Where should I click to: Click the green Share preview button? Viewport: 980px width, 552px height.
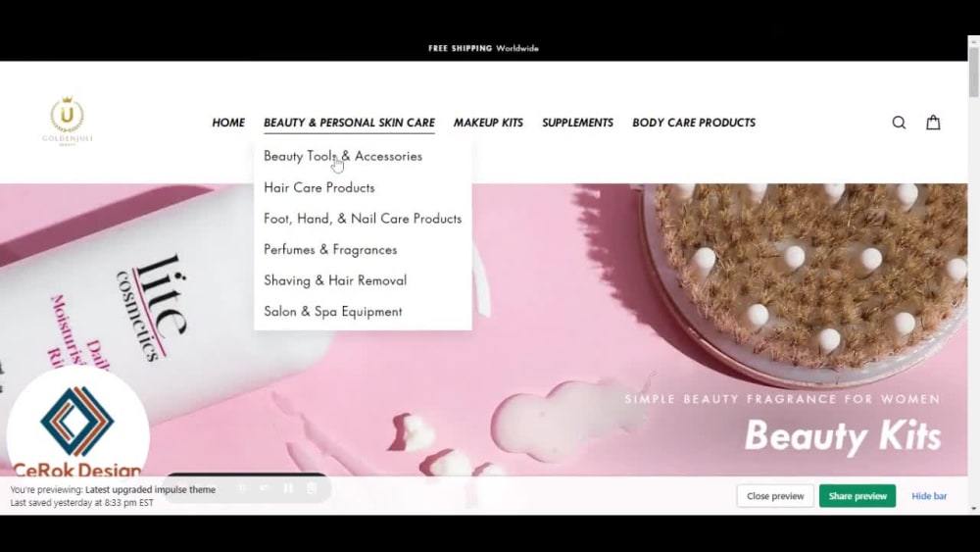click(x=857, y=496)
